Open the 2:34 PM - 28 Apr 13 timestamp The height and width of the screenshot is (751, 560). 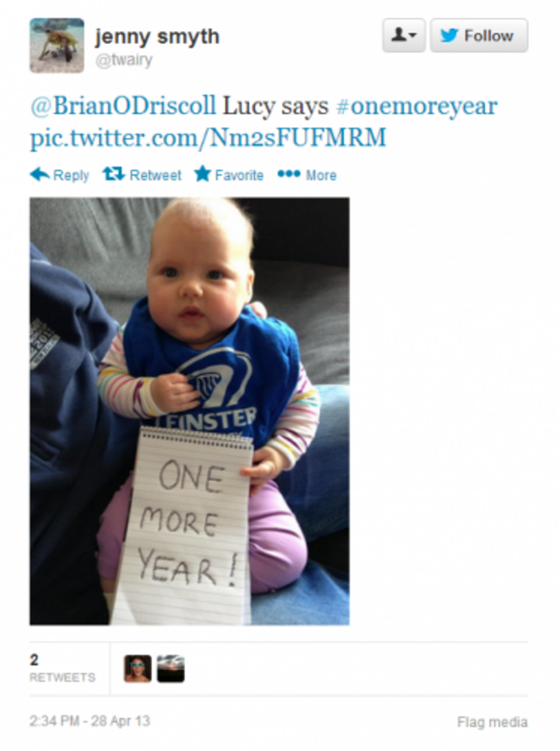[90, 721]
